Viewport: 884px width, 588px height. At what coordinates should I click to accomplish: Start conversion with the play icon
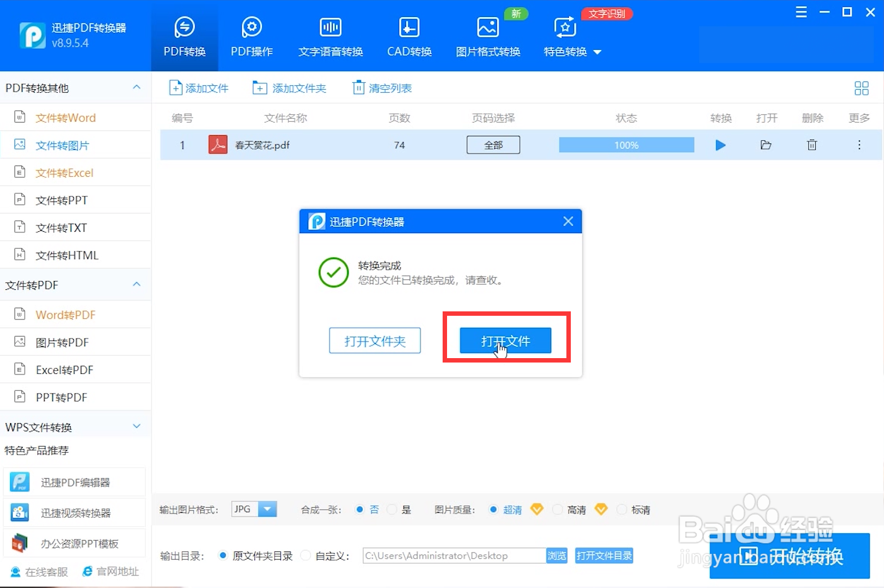point(720,145)
